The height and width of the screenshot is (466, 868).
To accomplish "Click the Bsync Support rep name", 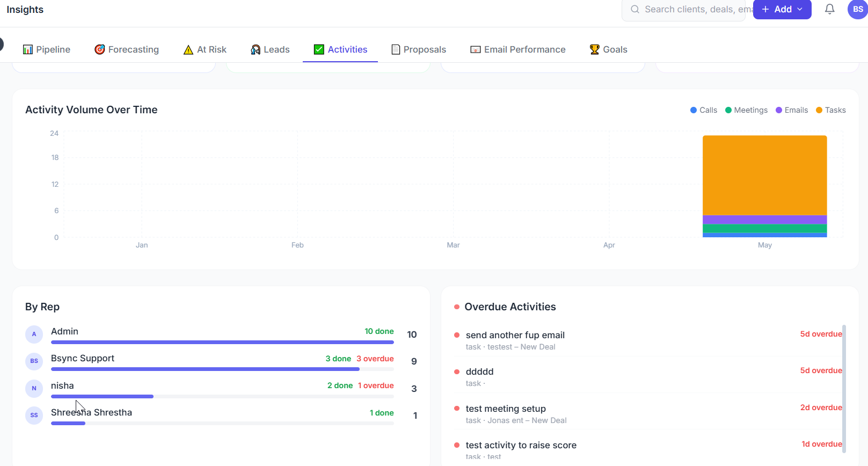I will (83, 358).
